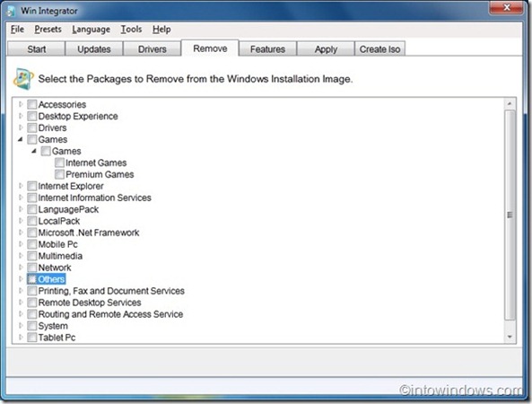The width and height of the screenshot is (532, 404).
Task: Select the Multimedia label
Action: click(x=60, y=256)
